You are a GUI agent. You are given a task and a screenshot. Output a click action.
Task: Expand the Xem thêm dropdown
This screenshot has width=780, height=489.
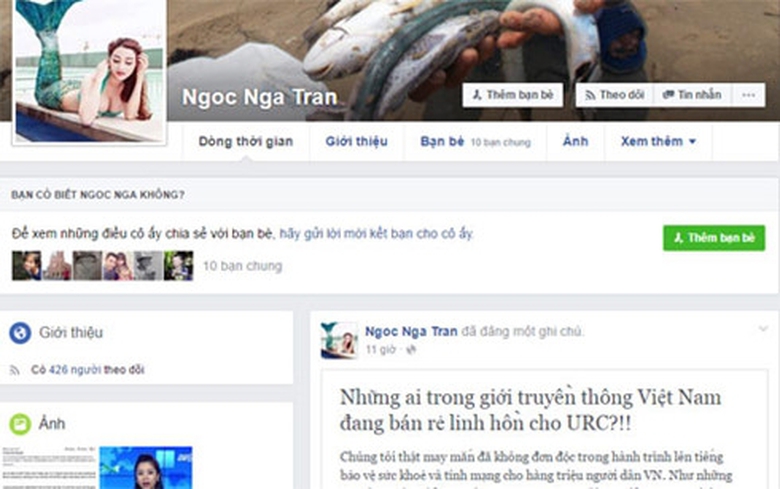[x=658, y=142]
